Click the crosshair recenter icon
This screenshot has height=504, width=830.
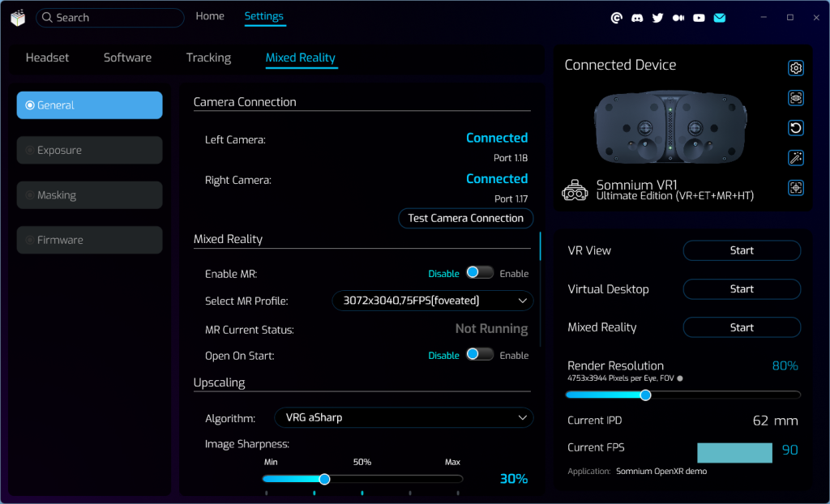coord(796,188)
